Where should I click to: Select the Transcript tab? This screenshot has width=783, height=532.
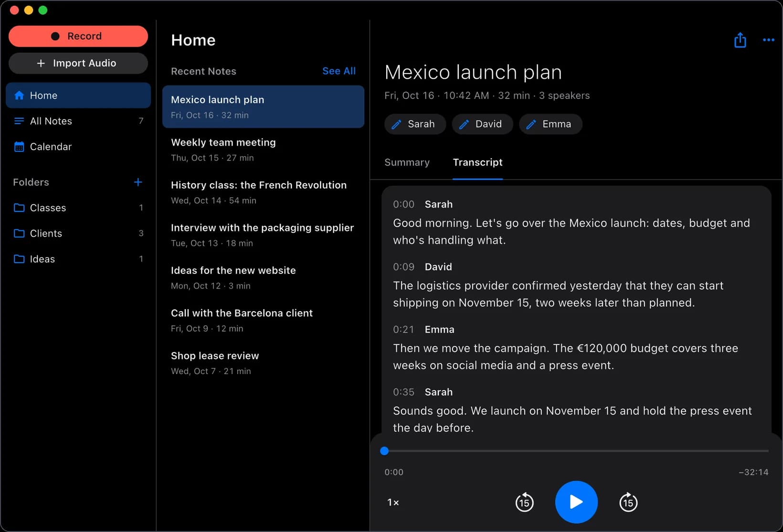477,162
